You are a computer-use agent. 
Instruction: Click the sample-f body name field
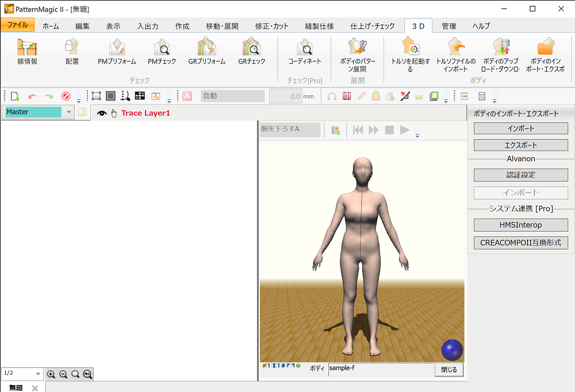381,369
